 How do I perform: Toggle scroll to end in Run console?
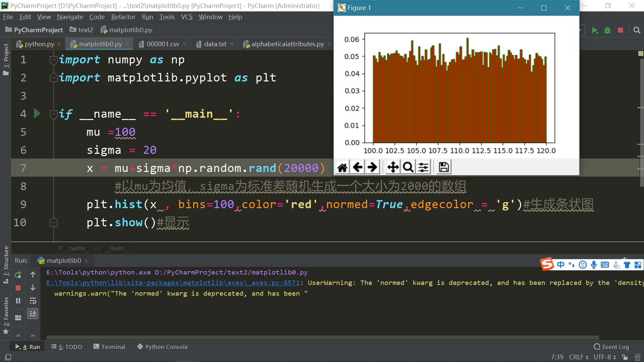(x=33, y=314)
